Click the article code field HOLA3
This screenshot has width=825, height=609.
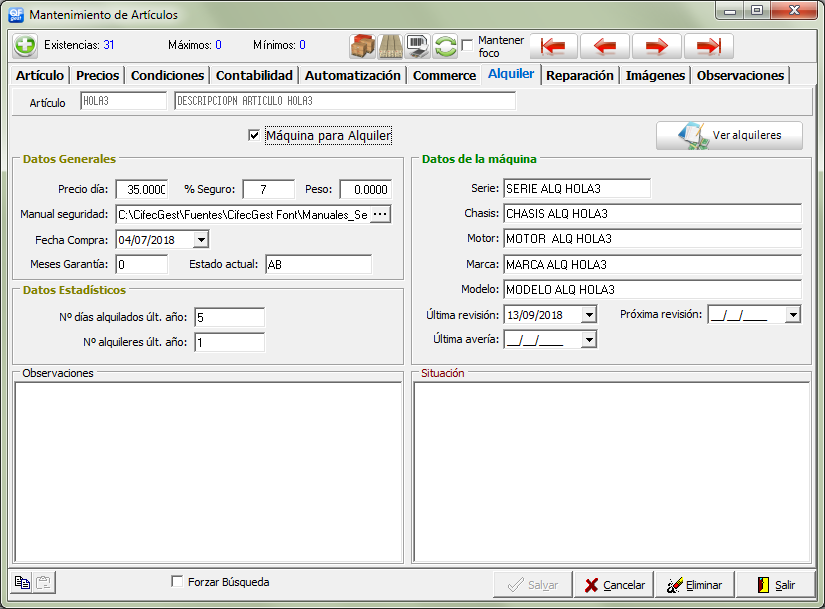pos(123,101)
